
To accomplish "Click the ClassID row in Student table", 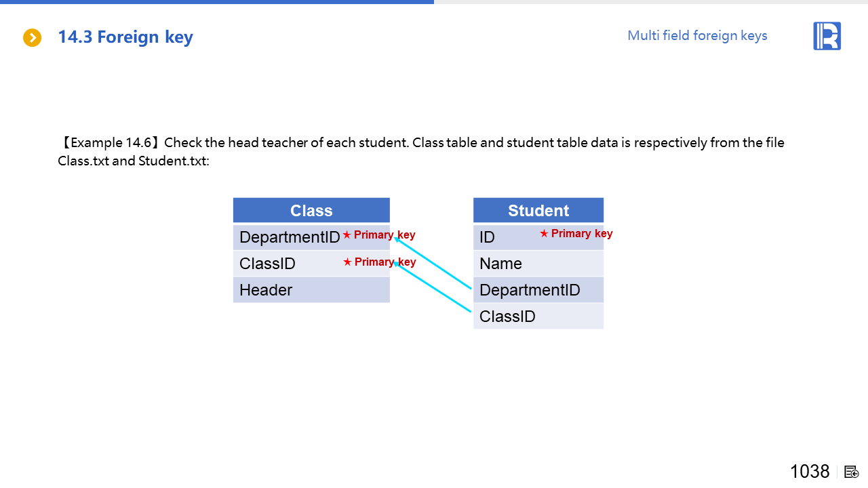I will (507, 317).
